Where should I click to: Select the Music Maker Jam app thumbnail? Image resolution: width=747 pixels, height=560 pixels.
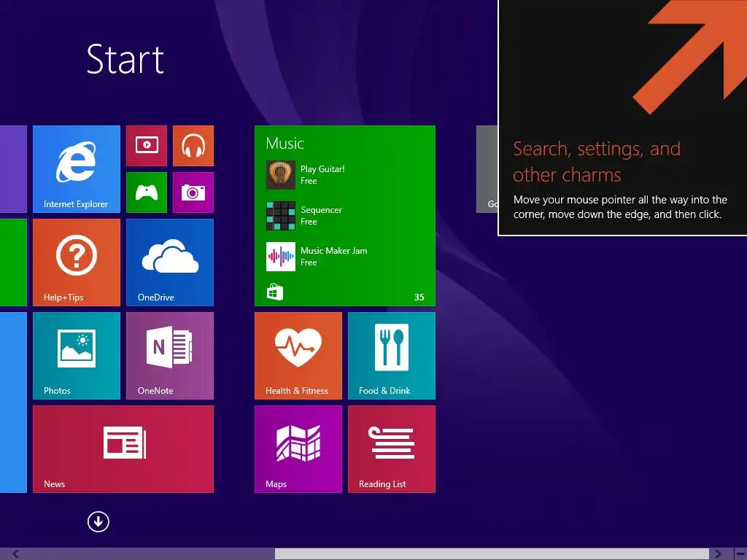coord(281,257)
